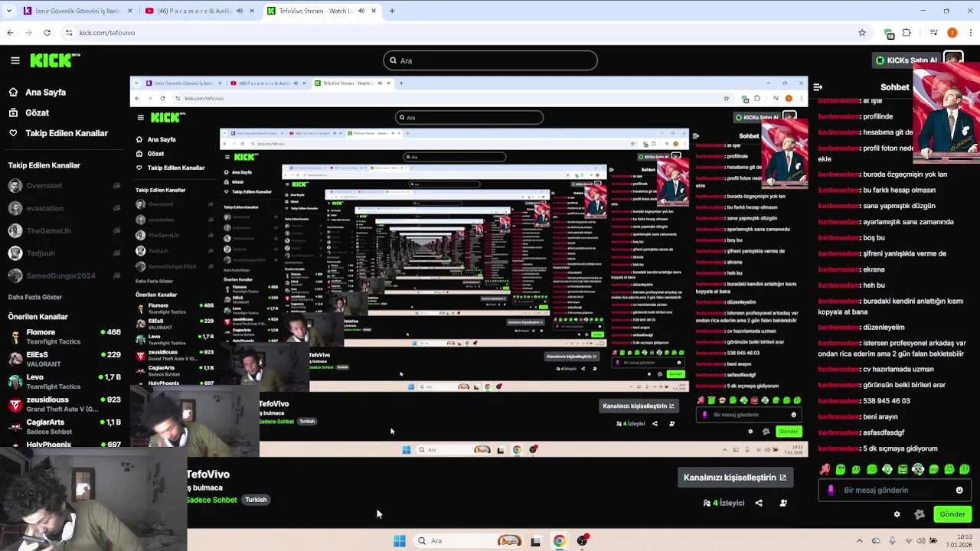Insert the pink emote in chat row
Image resolution: width=980 pixels, height=551 pixels.
(825, 469)
